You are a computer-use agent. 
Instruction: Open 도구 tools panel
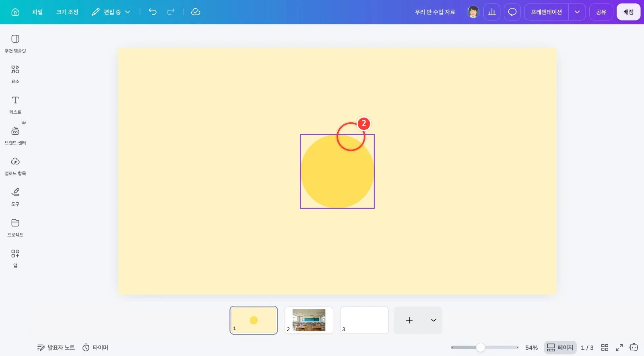click(15, 197)
